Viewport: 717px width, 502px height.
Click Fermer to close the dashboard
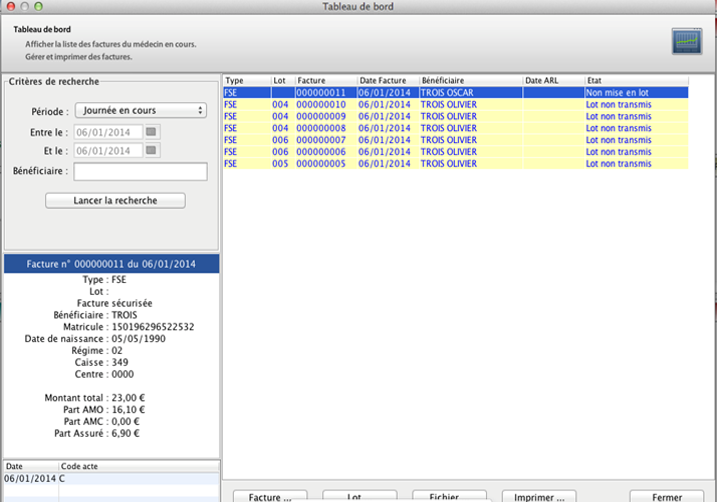point(666,495)
